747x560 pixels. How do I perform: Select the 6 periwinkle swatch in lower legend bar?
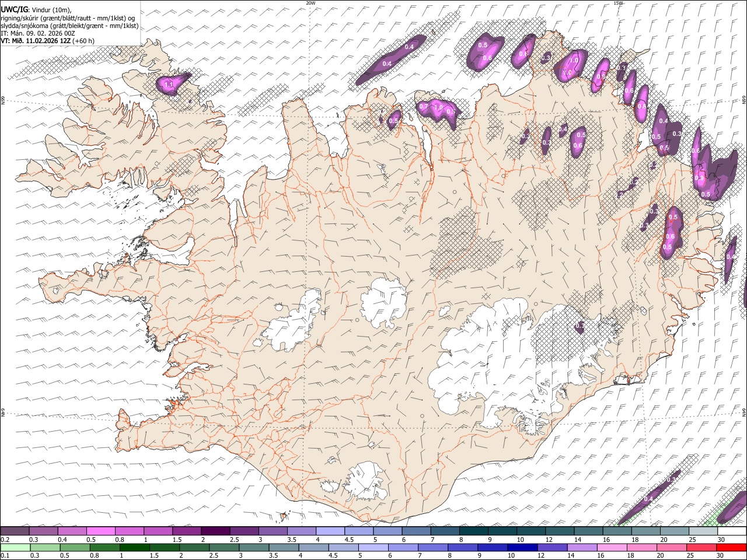click(x=403, y=548)
